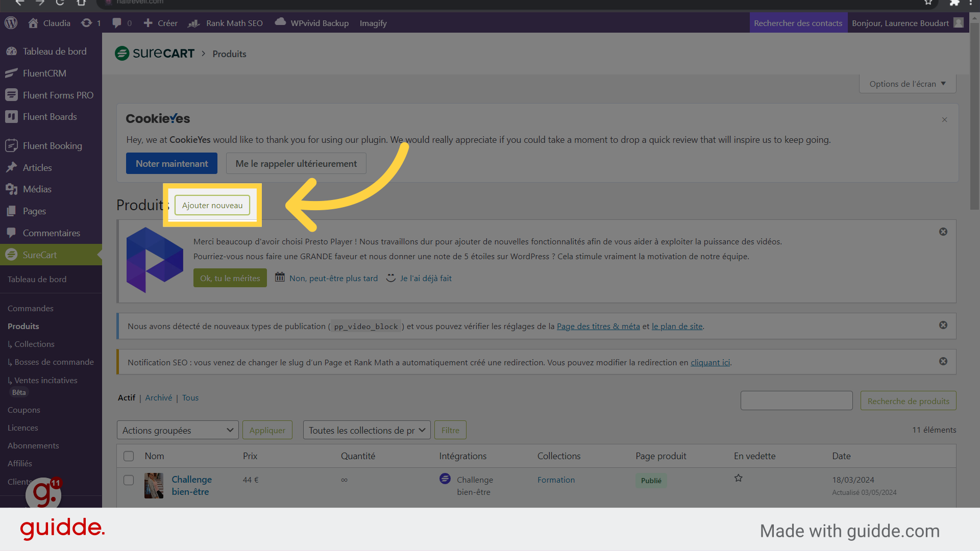This screenshot has width=980, height=551.
Task: Open Coupons submenu item
Action: pos(23,410)
